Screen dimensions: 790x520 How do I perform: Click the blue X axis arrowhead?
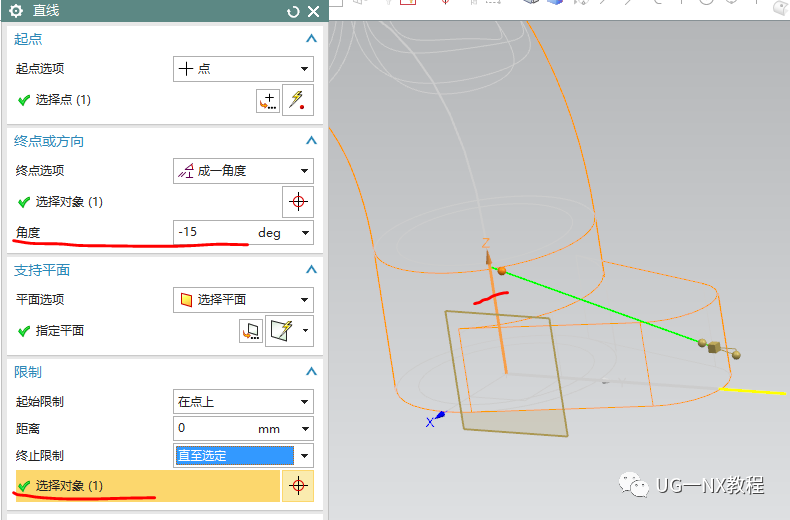(440, 415)
